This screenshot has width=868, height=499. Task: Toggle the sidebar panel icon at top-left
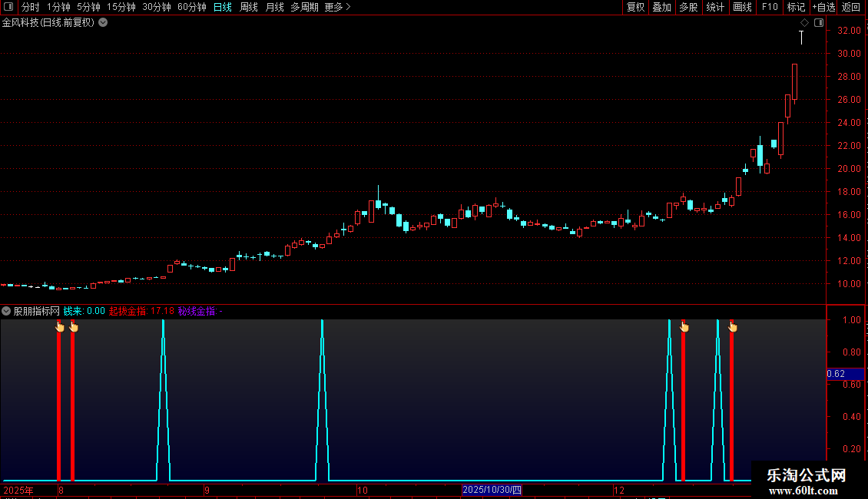click(8, 7)
